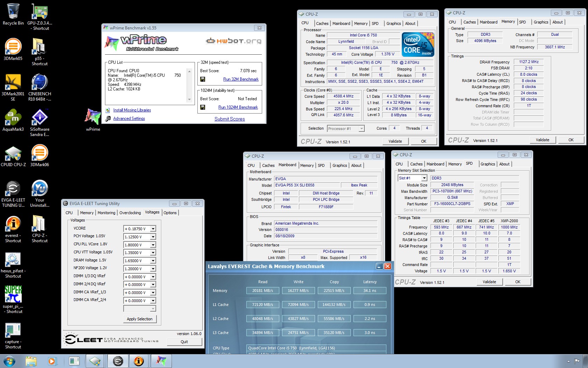This screenshot has width=588, height=368.
Task: Launch the everest Shortcut desktop icon
Action: coord(13,229)
